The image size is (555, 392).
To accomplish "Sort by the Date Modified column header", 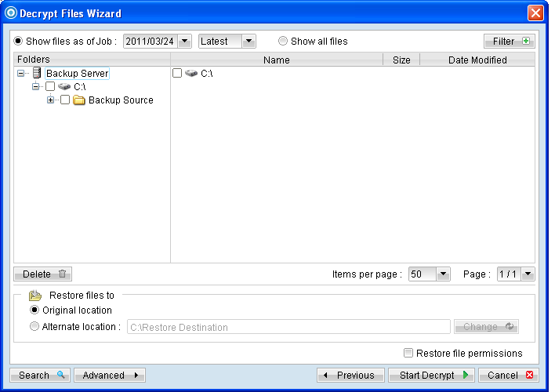I will [x=477, y=60].
